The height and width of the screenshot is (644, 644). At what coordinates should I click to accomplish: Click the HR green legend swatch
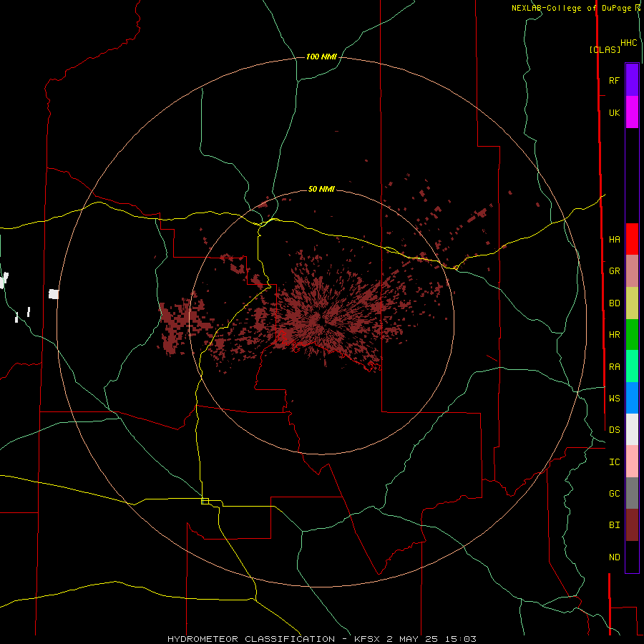[632, 335]
